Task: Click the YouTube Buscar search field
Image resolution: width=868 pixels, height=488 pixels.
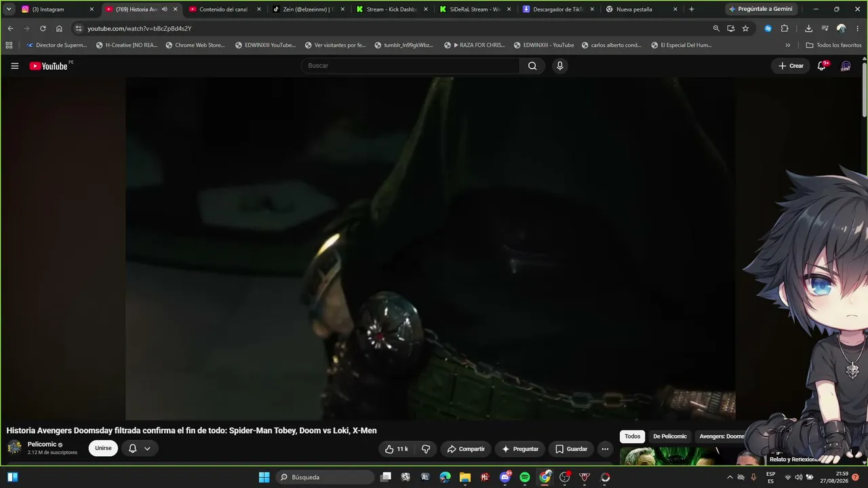Action: [x=410, y=66]
